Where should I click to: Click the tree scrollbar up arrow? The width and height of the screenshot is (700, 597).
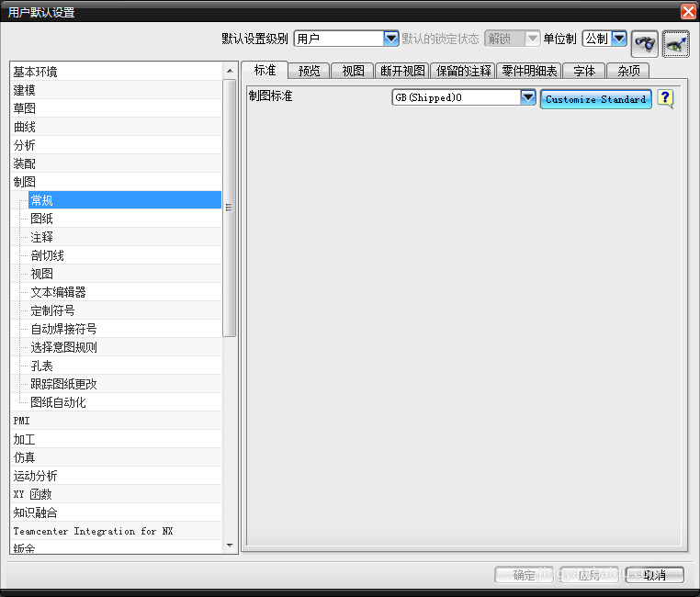tap(230, 71)
